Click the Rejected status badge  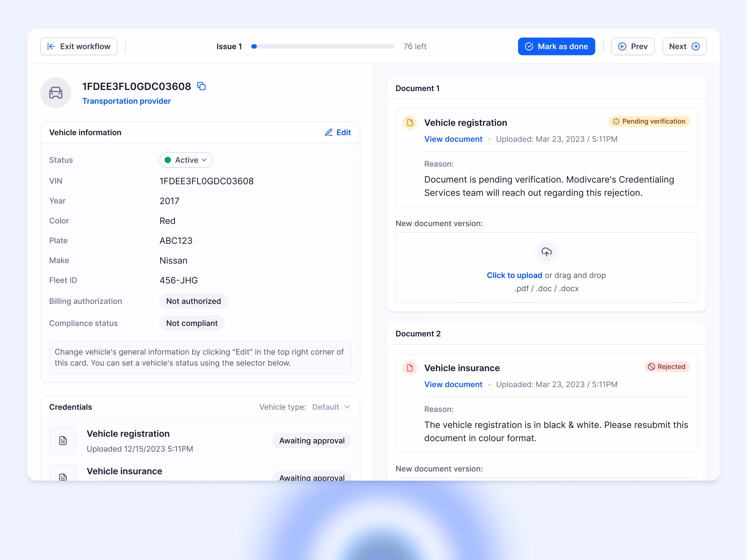tap(667, 367)
